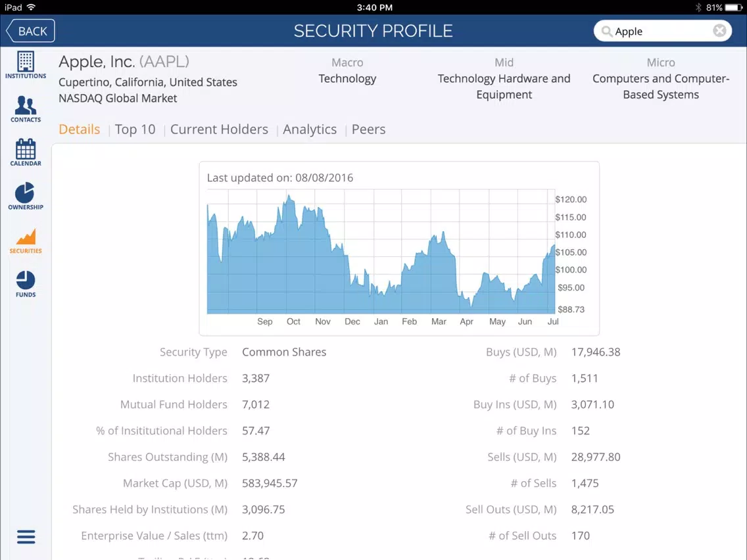Select the Securities chart icon

[x=25, y=241]
